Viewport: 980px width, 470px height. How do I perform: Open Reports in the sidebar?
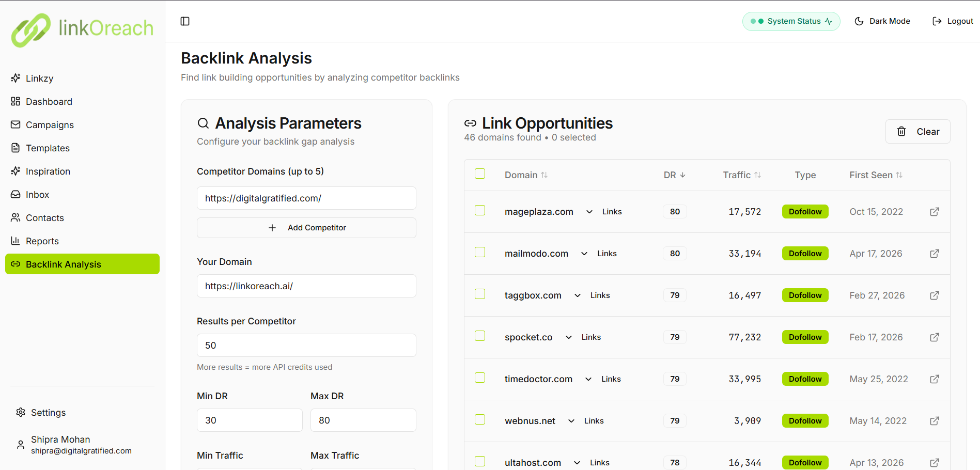(82, 241)
